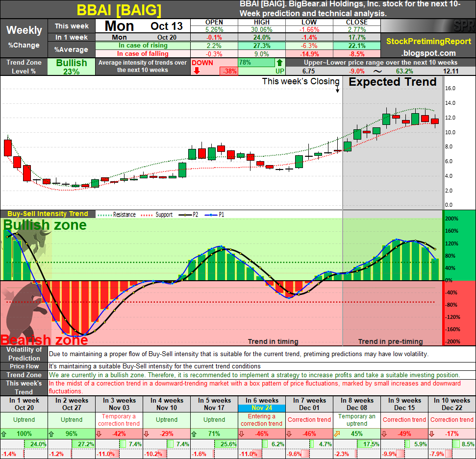Click the red down arrow beside -17%
Viewport: 476px width, 459px height.
(x=432, y=434)
